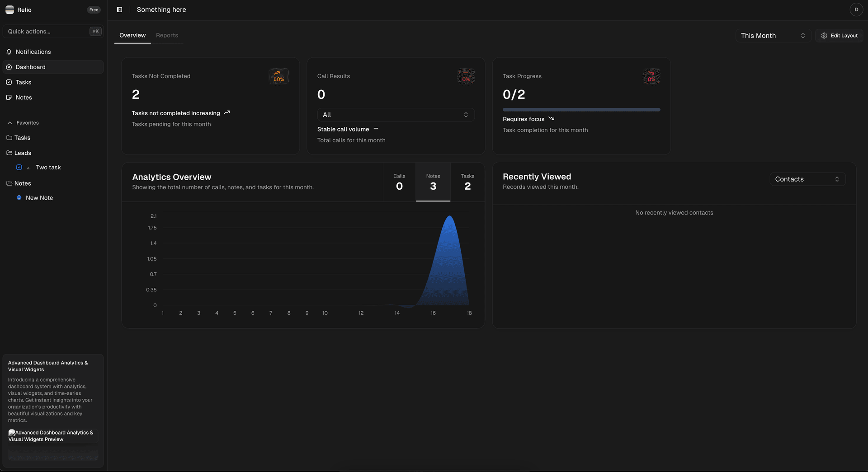Change Recently Viewed to another record type
This screenshot has width=868, height=472.
[807, 179]
